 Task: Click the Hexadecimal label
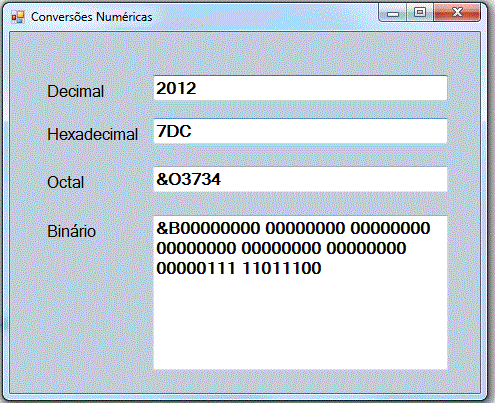point(93,134)
